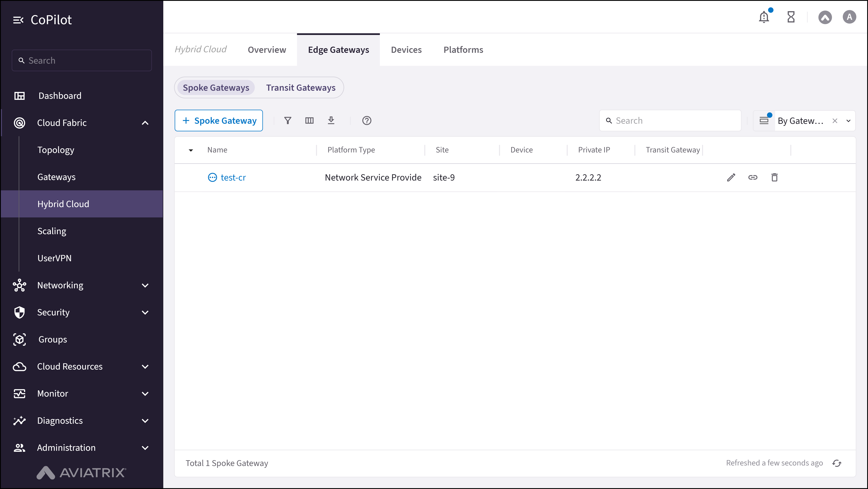Viewport: 868px width, 489px height.
Task: Open the test-cr gateway link
Action: click(233, 177)
